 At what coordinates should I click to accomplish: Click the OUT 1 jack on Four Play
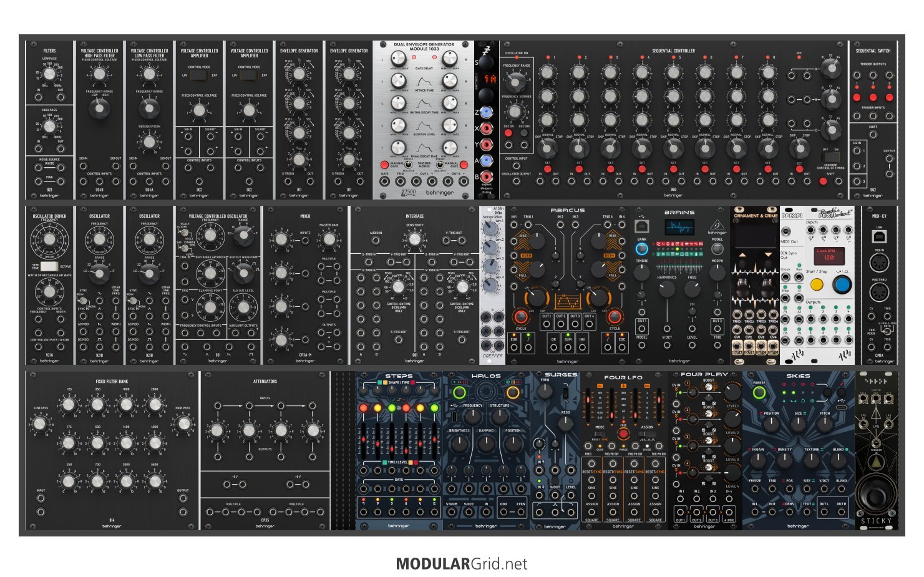pyautogui.click(x=680, y=512)
